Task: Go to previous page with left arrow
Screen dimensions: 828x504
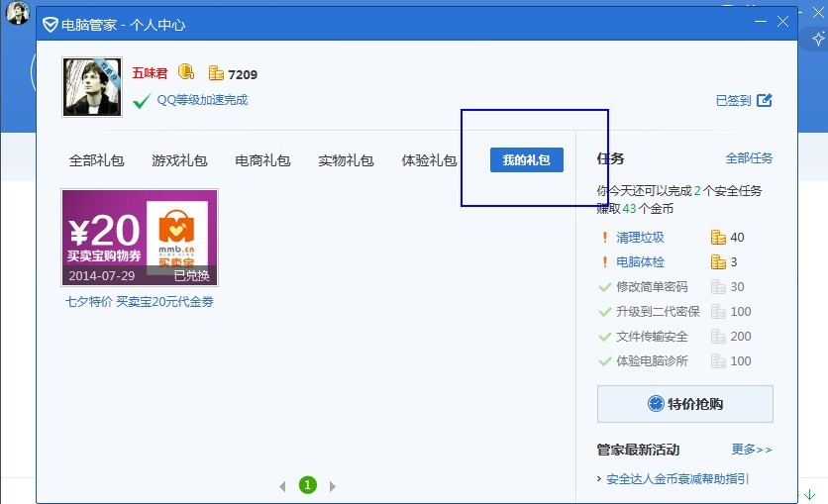Action: pos(282,486)
